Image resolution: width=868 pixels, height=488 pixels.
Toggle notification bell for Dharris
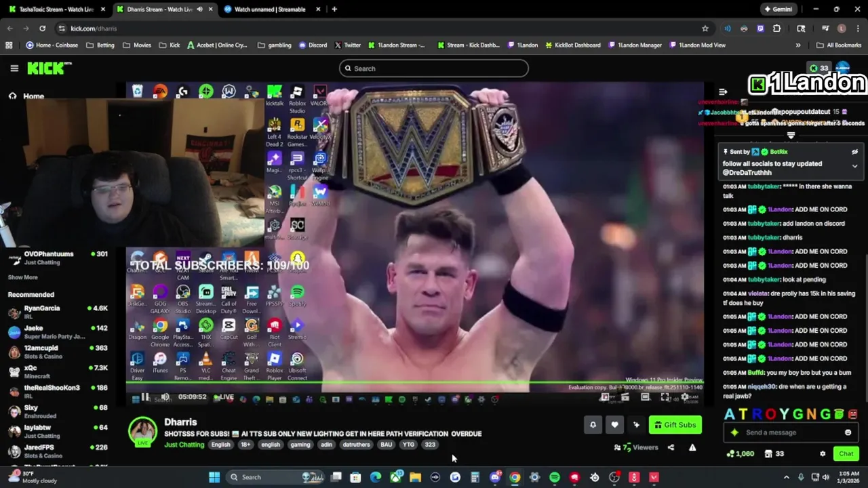tap(593, 425)
